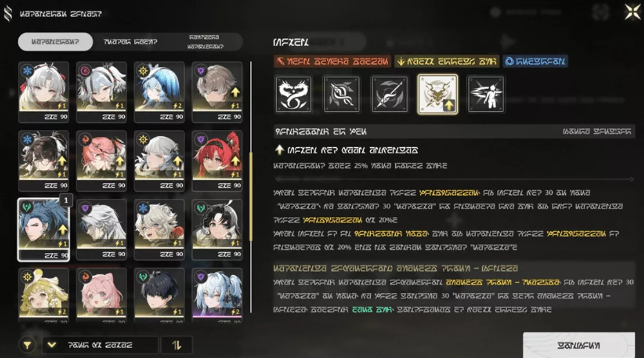This screenshot has width=644, height=358.
Task: Select the dashing figure skill icon
Action: 485,94
